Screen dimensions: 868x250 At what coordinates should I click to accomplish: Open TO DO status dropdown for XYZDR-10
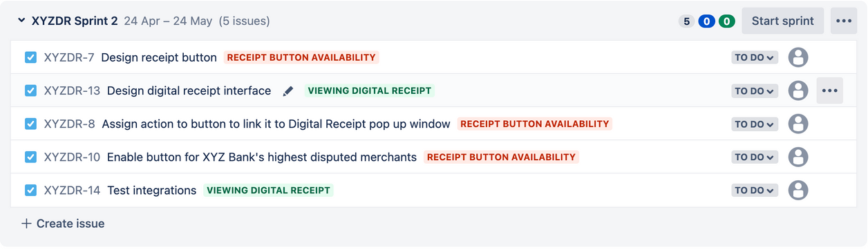(755, 157)
